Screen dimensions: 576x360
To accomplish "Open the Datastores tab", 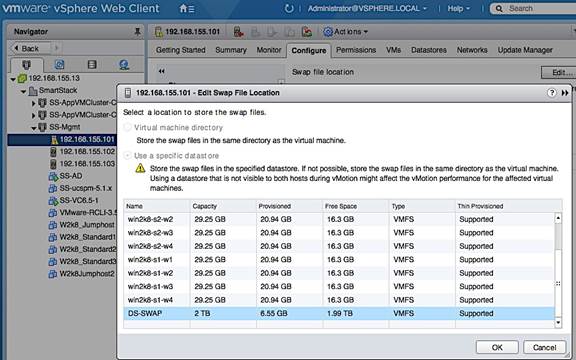I will [429, 50].
